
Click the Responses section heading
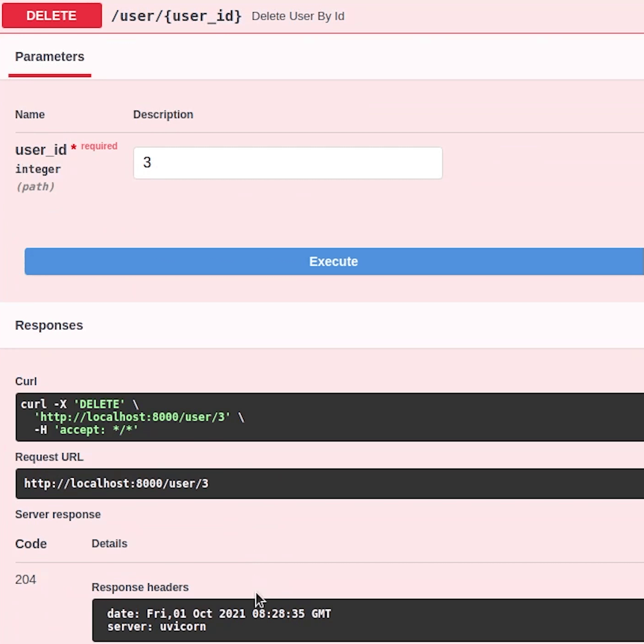click(x=49, y=326)
